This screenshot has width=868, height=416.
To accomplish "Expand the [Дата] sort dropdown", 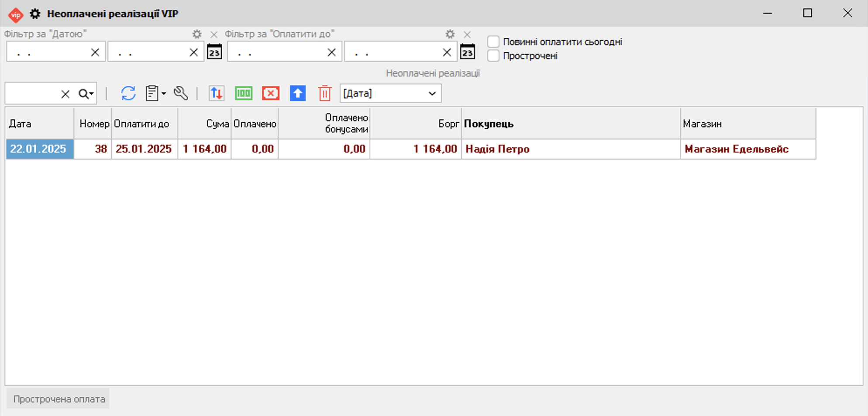I will coord(432,94).
